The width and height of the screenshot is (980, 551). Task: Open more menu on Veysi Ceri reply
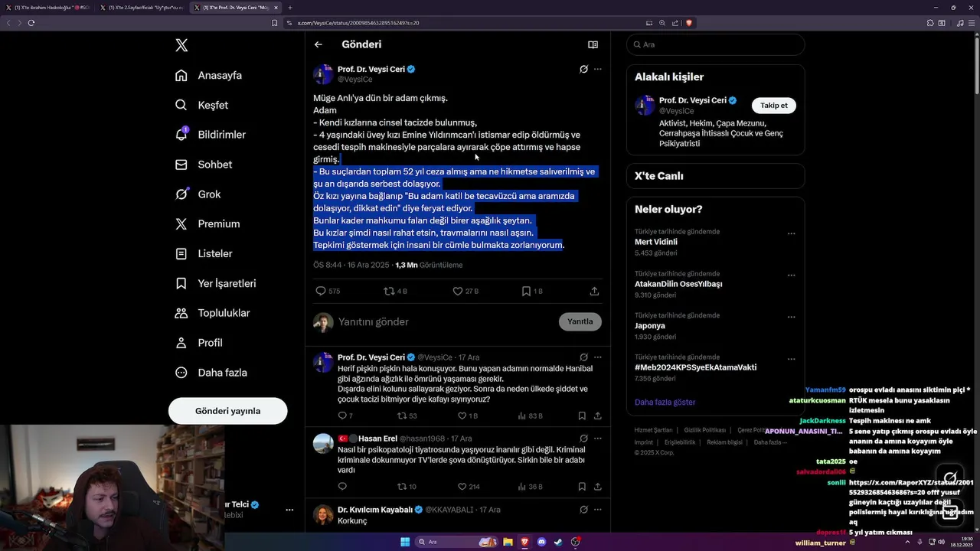[x=598, y=357]
